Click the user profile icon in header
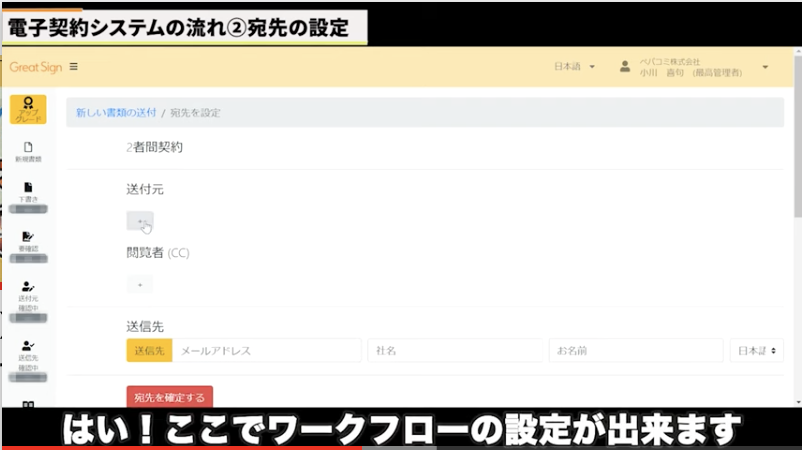 (x=625, y=67)
